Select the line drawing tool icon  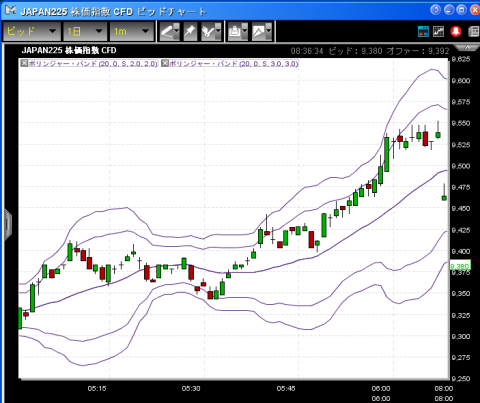(166, 32)
